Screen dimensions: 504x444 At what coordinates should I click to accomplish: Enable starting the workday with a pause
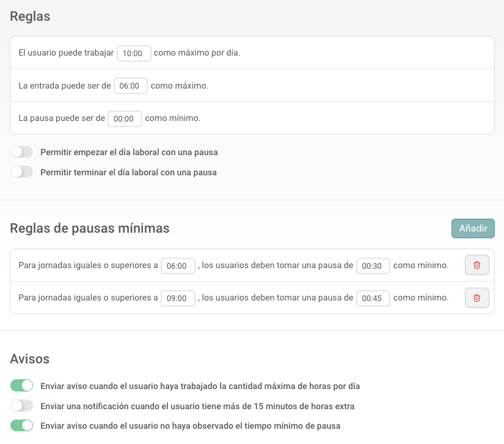[22, 152]
